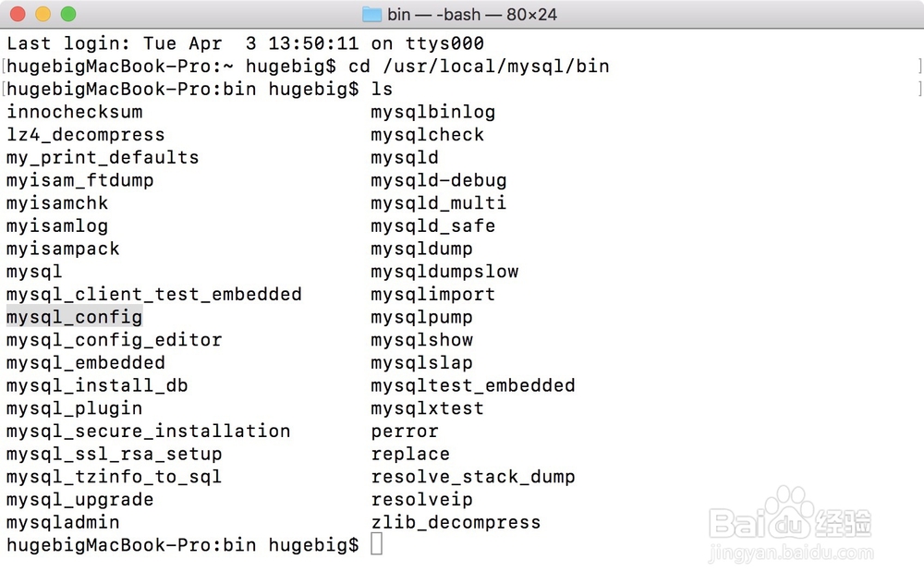This screenshot has height=584, width=924.
Task: Click the 'ls' command on second prompt
Action: pos(382,89)
